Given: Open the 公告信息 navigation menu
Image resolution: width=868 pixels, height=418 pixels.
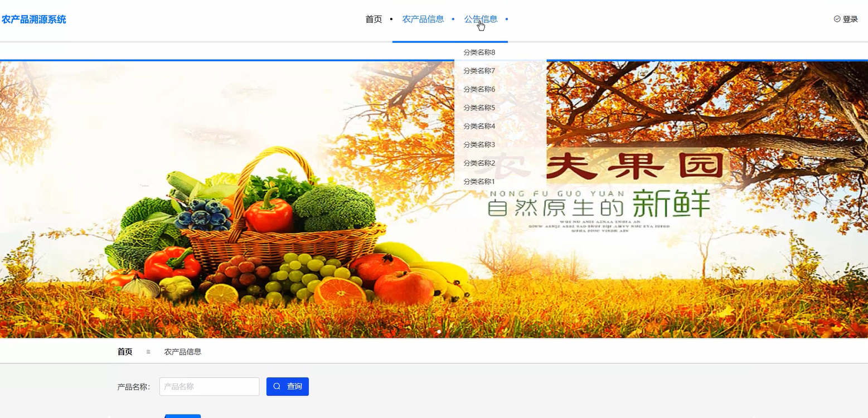Looking at the screenshot, I should coord(481,18).
